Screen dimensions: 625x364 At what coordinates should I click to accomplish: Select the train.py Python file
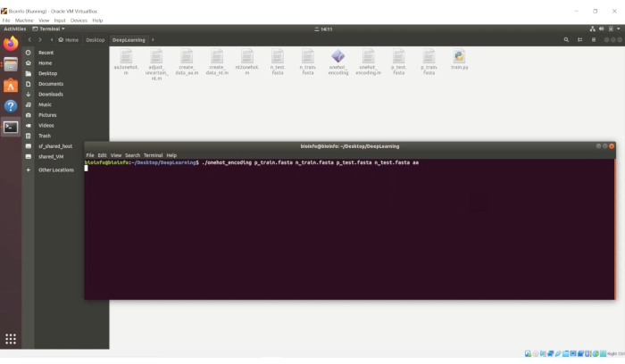[459, 60]
